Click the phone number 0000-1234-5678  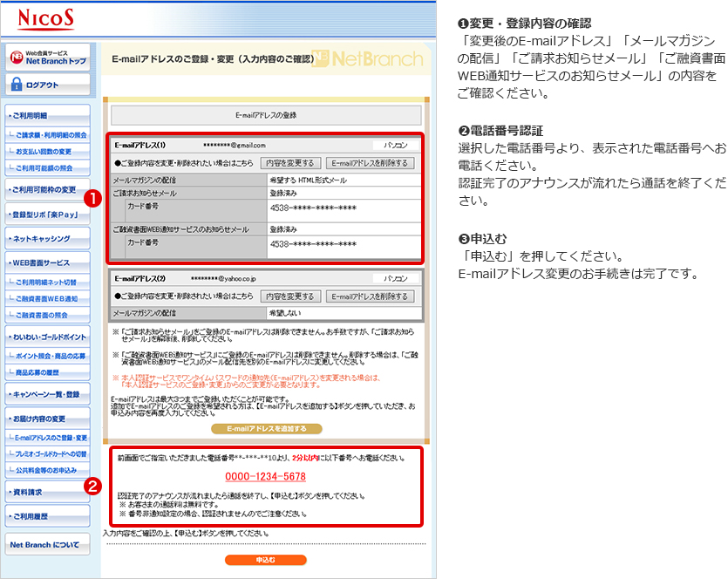point(265,476)
